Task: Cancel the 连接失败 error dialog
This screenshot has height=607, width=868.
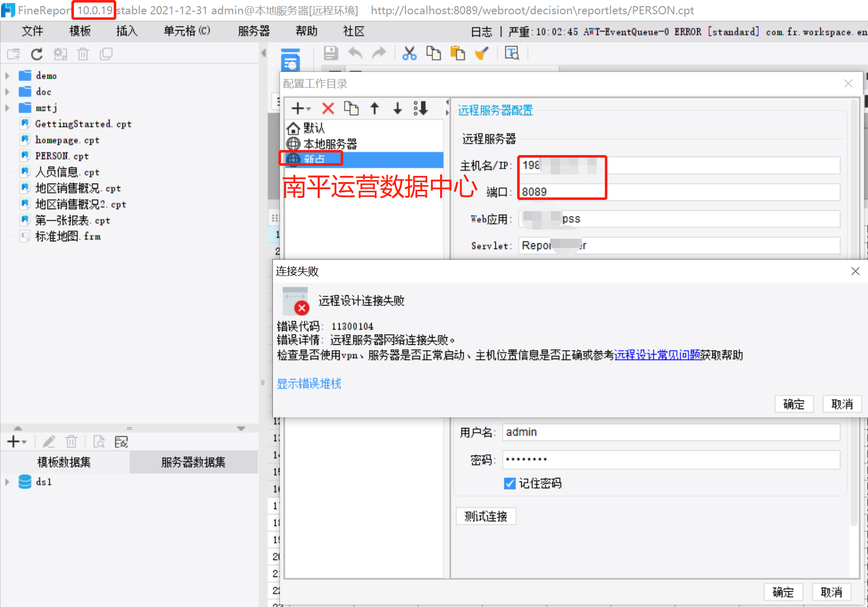Action: [x=842, y=404]
